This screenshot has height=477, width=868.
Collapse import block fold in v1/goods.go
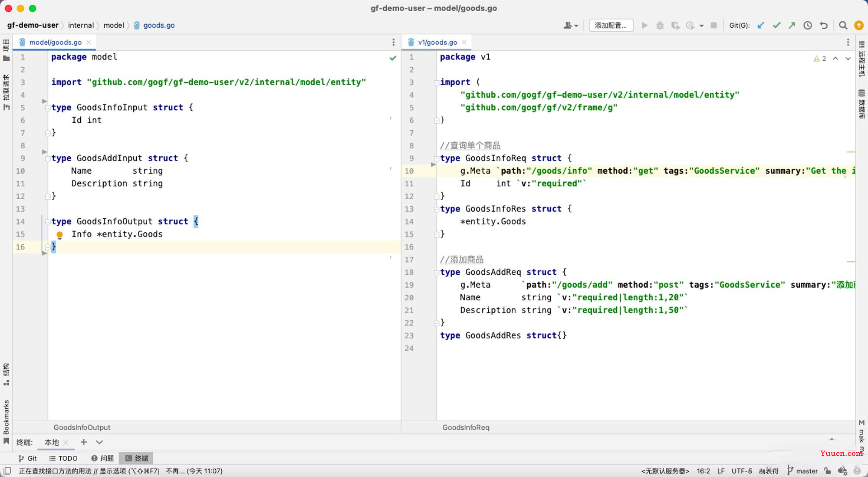pyautogui.click(x=437, y=82)
